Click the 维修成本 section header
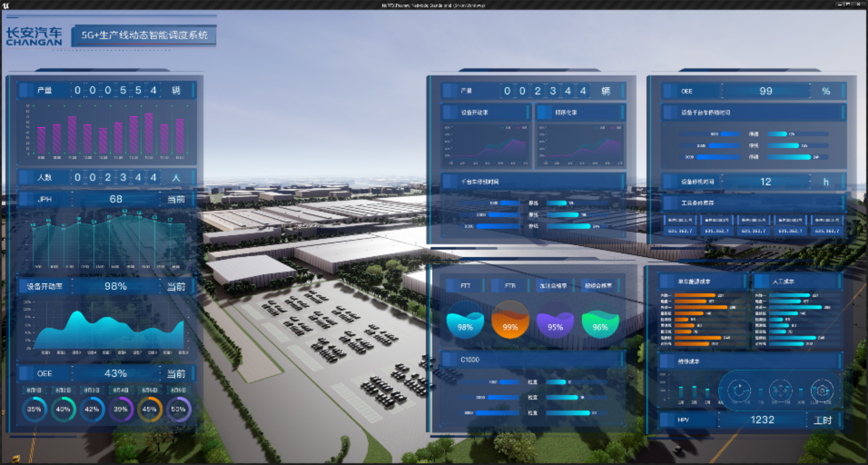Screen dimensions: 868x465 750,362
